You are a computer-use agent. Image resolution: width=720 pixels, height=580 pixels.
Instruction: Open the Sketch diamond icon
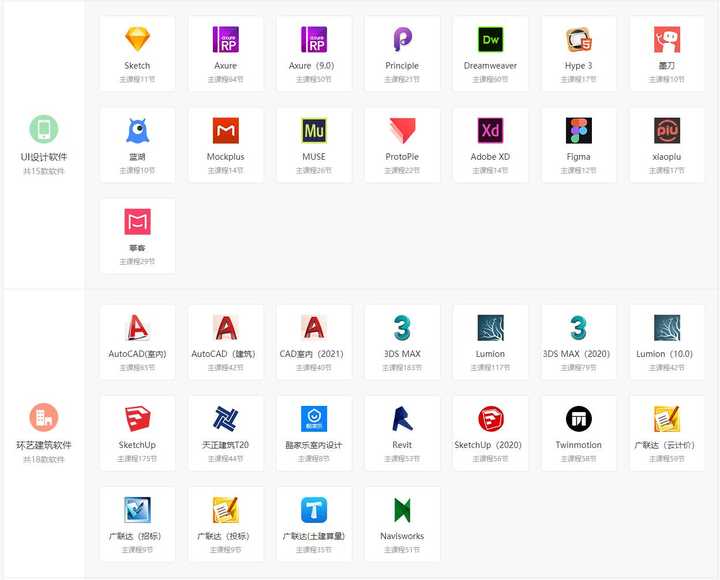click(x=137, y=39)
